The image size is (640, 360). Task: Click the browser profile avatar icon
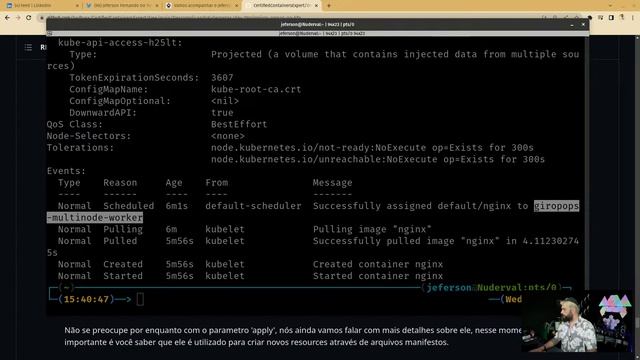click(622, 18)
